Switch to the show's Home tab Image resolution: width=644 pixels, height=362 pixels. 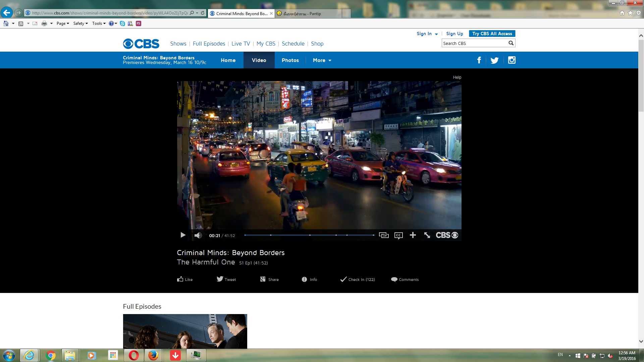(228, 60)
